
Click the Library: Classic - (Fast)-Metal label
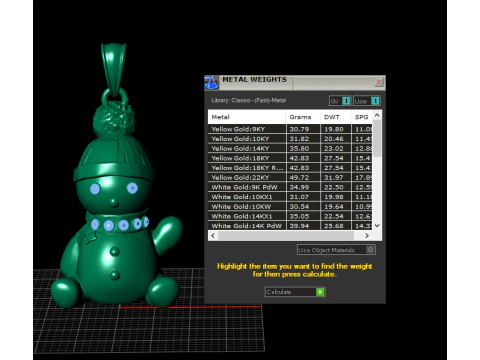[x=249, y=100]
